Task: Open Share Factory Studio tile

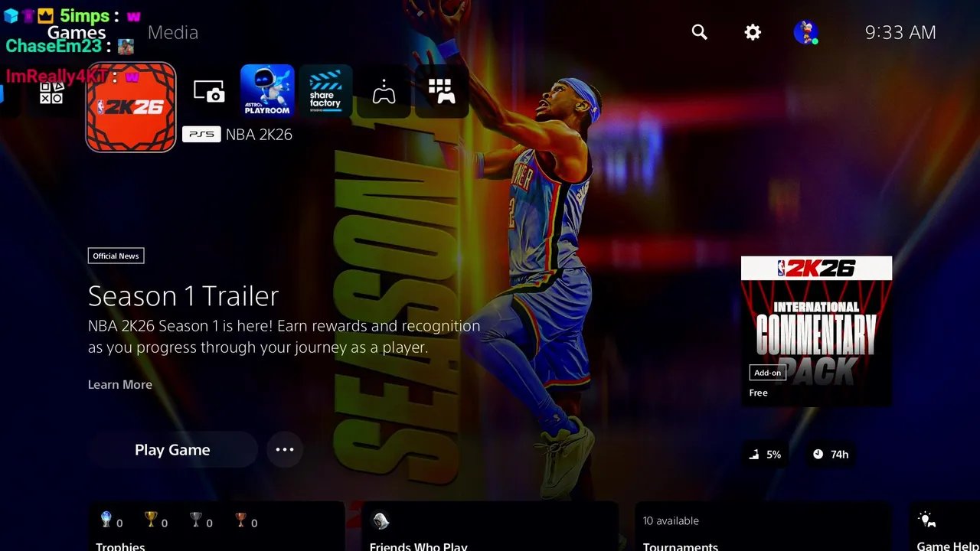Action: (325, 91)
